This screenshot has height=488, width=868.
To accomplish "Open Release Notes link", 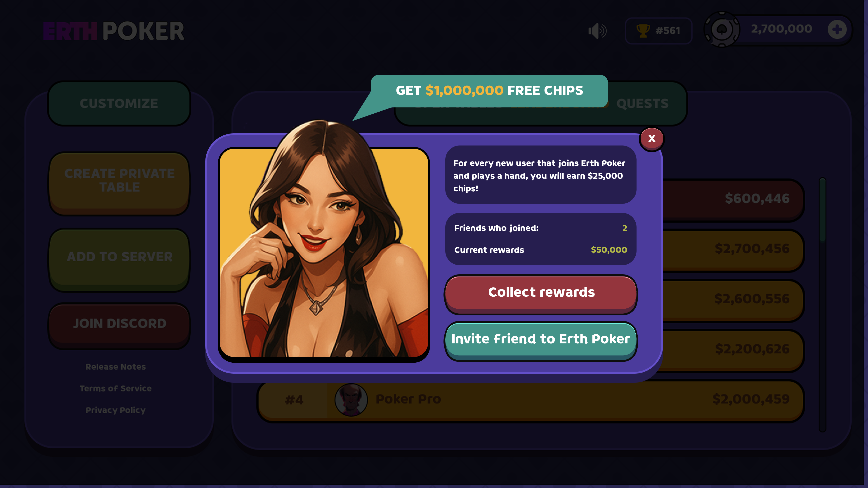I will point(116,367).
